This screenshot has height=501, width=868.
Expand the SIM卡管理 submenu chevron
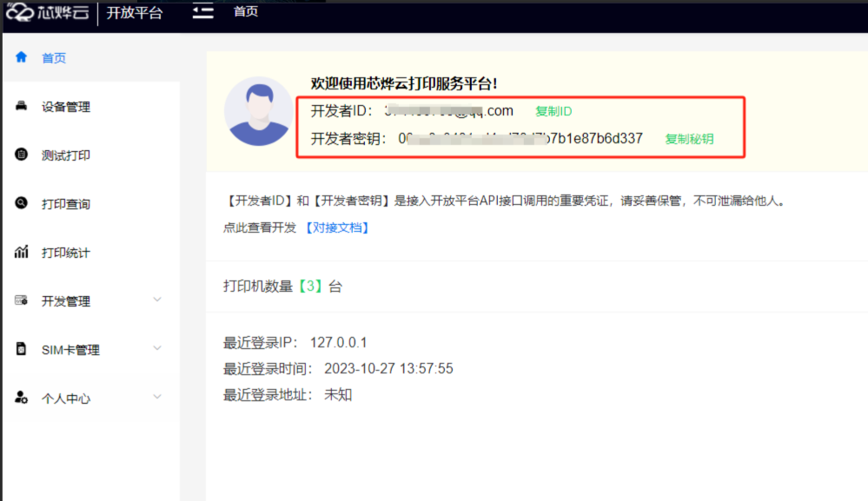click(x=157, y=348)
